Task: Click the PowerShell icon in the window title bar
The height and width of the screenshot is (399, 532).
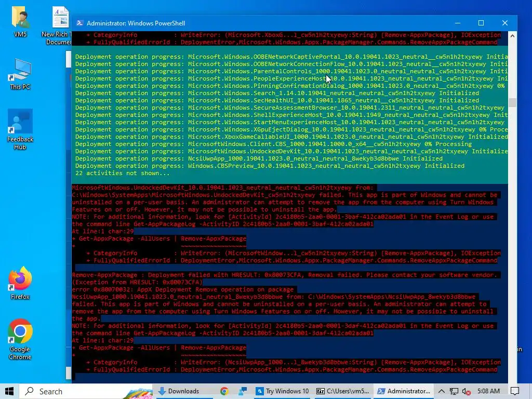Action: [79, 23]
